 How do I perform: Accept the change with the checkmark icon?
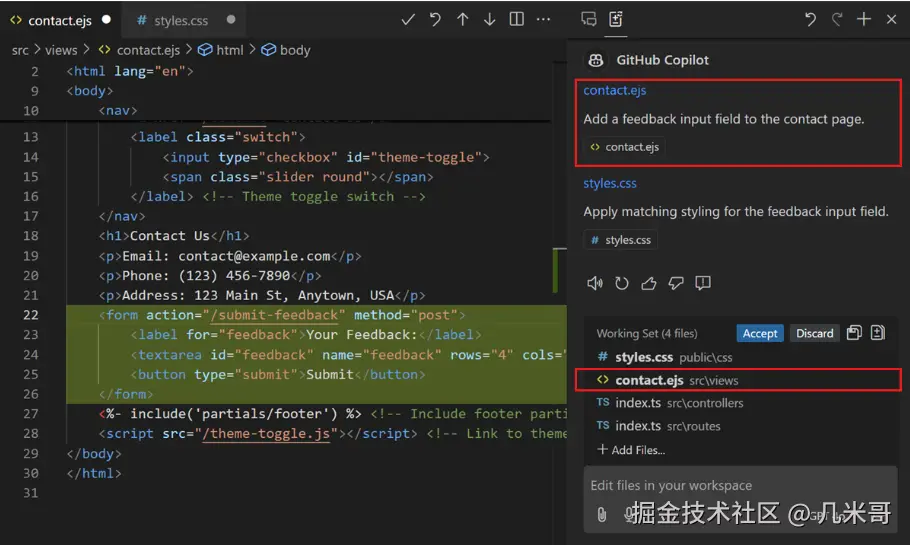click(x=408, y=20)
